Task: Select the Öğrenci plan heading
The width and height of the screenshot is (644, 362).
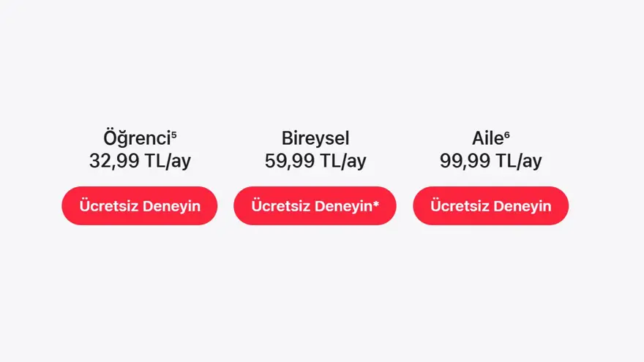Action: click(x=137, y=138)
